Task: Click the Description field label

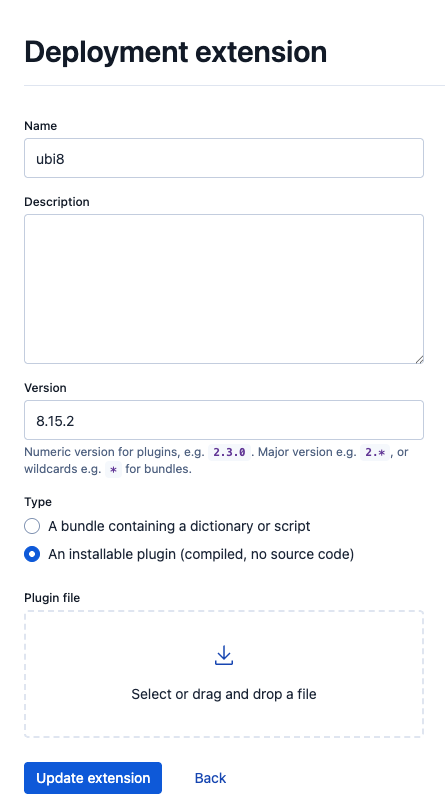Action: 57,202
